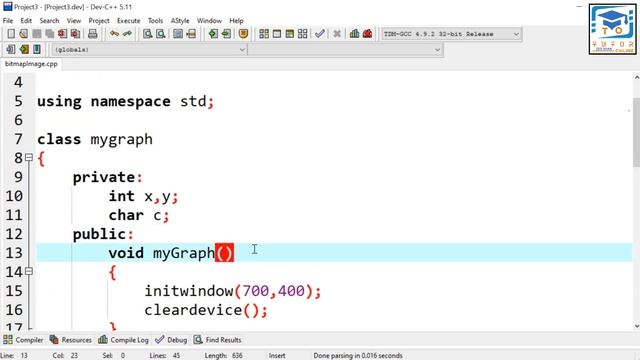Click on 'class mygraph' code line
640x360 pixels.
point(95,139)
